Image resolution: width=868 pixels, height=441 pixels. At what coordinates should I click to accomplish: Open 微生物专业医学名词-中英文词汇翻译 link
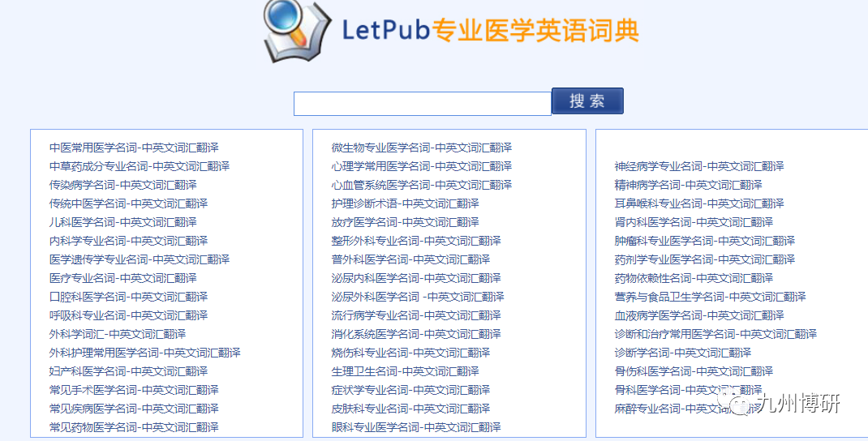pos(422,148)
